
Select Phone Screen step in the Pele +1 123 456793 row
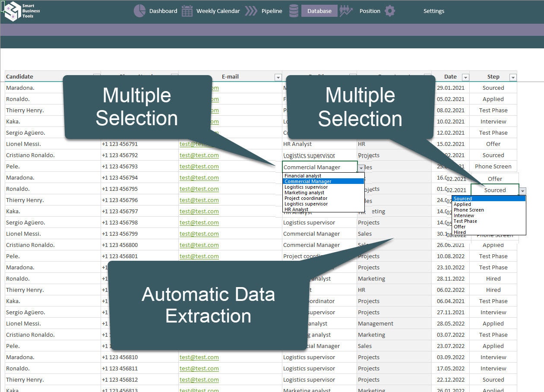493,167
